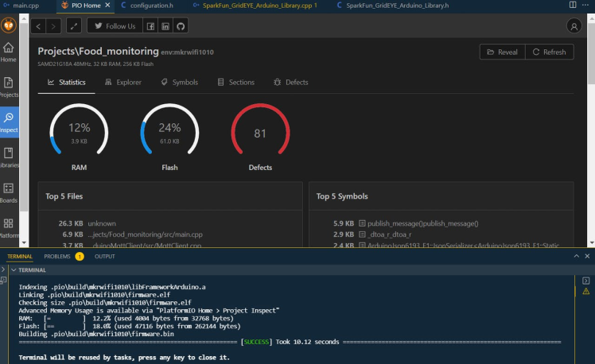Open the user account profile icon
This screenshot has width=595, height=364.
coord(574,26)
